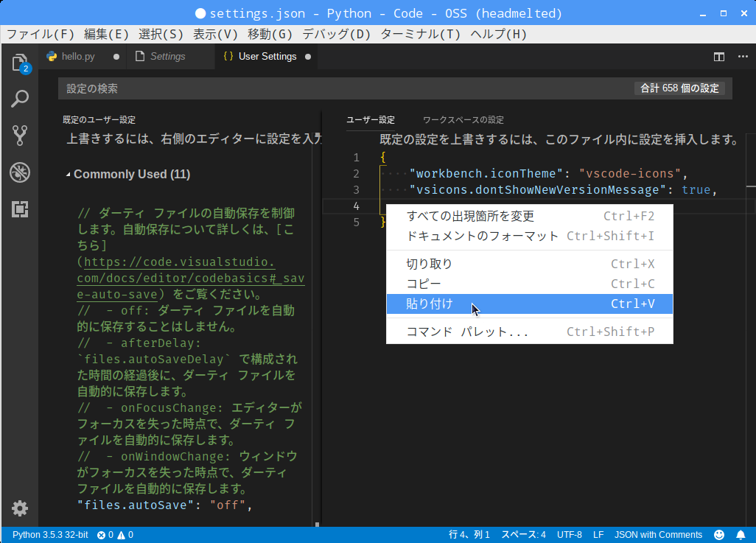Image resolution: width=756 pixels, height=543 pixels.
Task: Click Python 3.5.3 32-bit interpreter selector
Action: pos(50,535)
